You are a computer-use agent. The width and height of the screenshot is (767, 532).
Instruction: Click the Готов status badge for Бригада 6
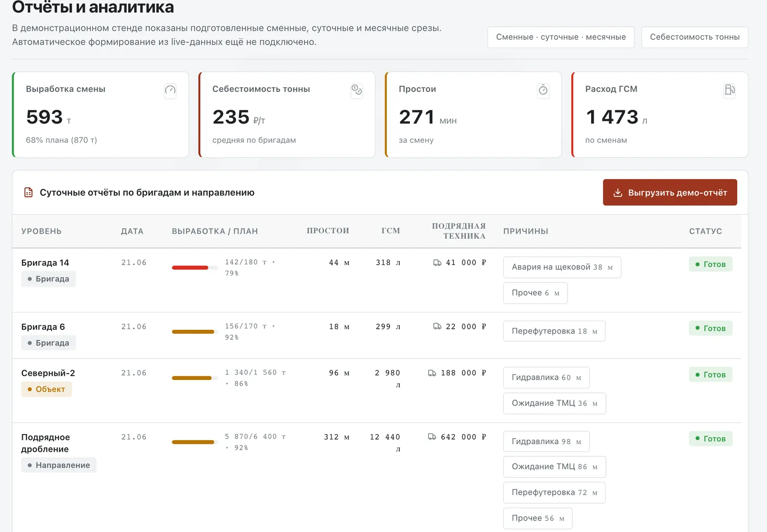tap(710, 328)
